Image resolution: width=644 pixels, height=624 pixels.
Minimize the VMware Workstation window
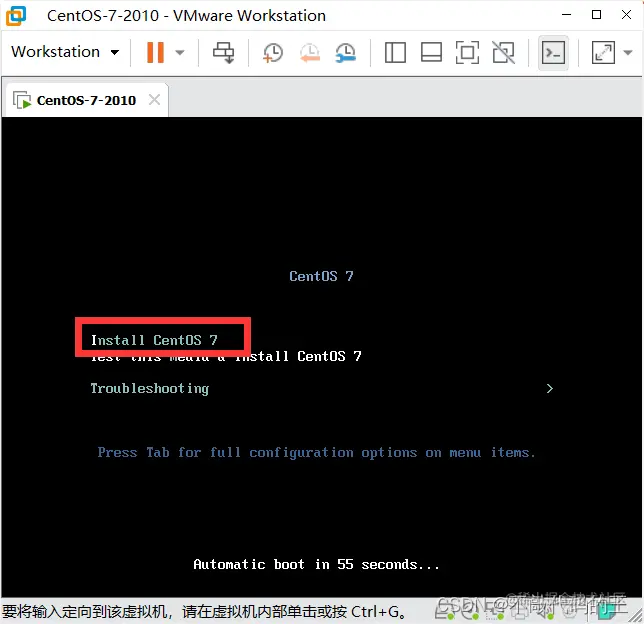(566, 15)
